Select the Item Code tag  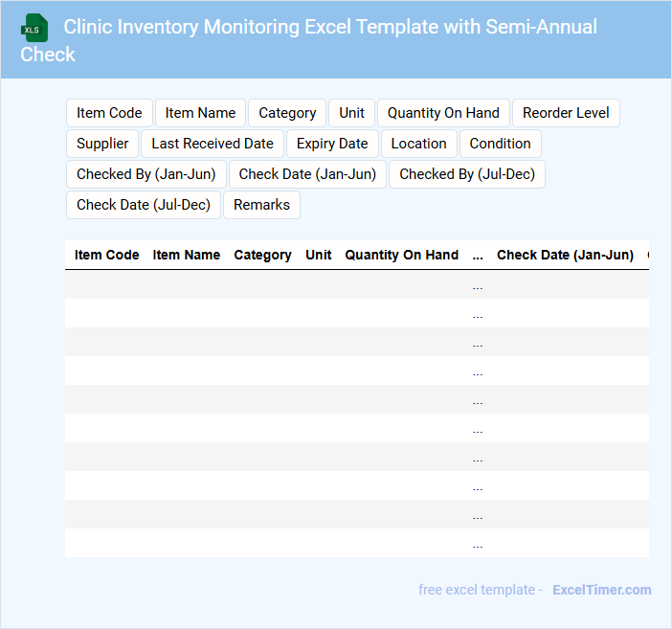coord(109,113)
